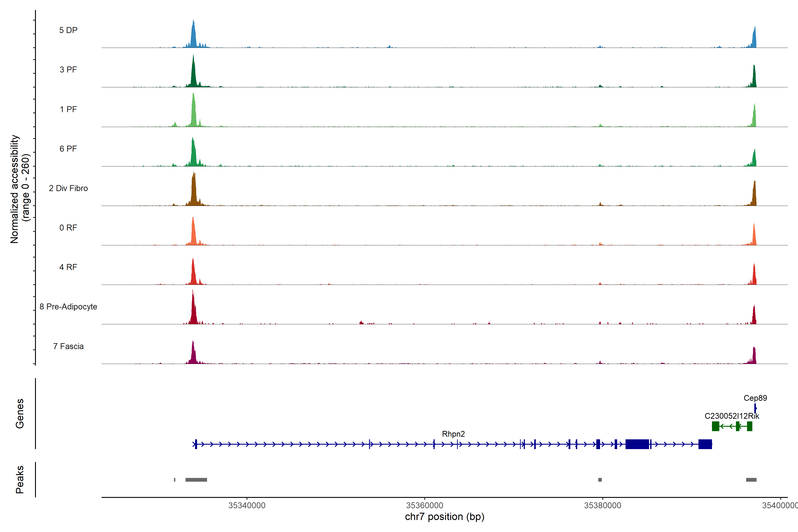This screenshot has height=532, width=798.
Task: Click the 4 RF track label
Action: (x=68, y=267)
